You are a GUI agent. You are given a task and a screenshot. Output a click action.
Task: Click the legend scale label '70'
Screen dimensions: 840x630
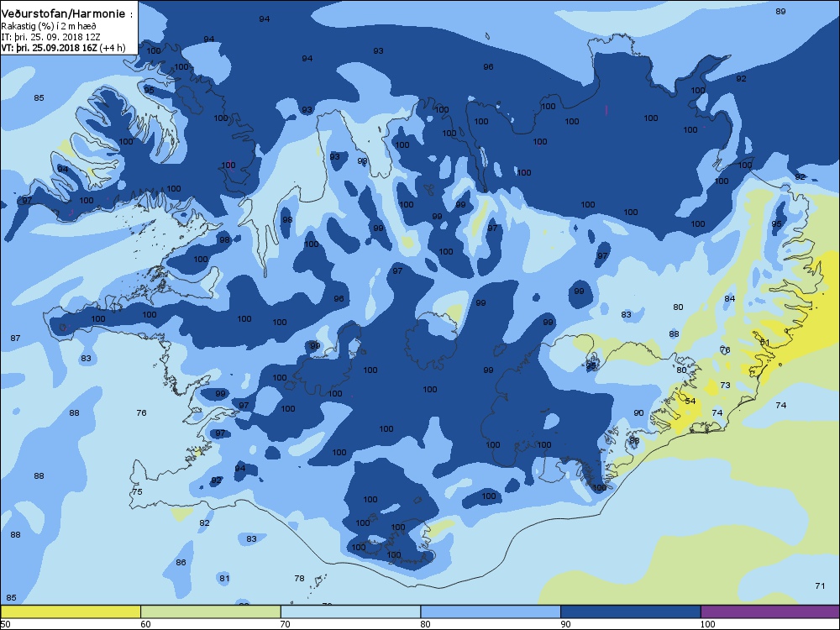[286, 624]
